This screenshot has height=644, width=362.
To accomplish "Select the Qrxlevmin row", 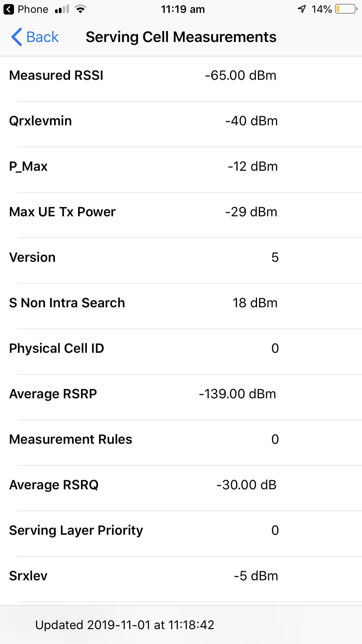I will click(x=181, y=121).
